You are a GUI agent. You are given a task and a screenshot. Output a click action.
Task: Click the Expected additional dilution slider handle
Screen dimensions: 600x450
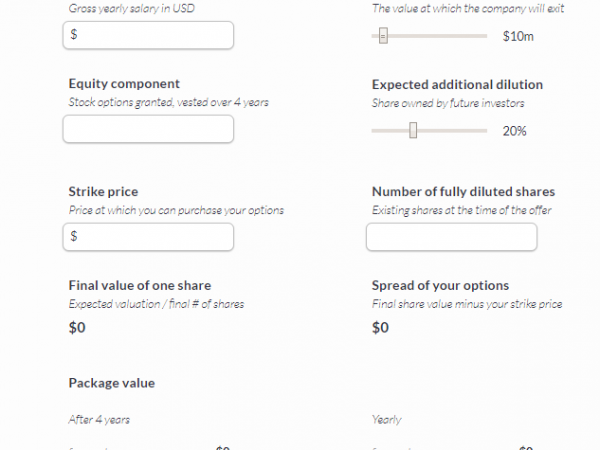[x=413, y=130]
